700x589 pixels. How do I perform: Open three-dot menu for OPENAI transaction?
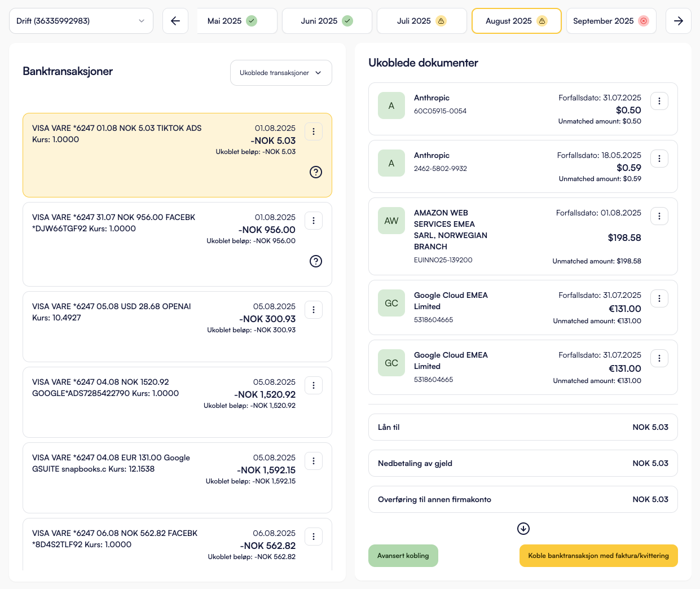click(314, 310)
